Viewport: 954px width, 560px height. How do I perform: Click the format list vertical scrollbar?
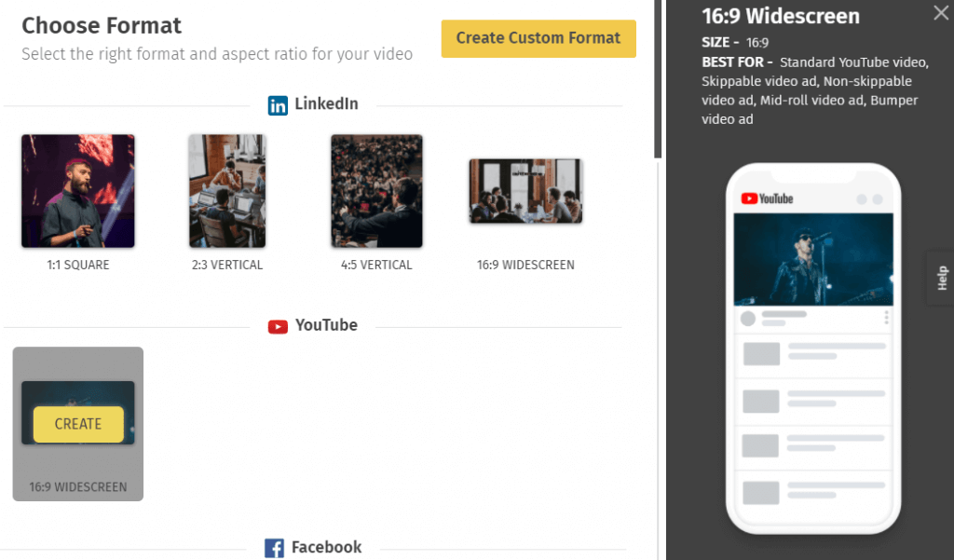pos(658,79)
